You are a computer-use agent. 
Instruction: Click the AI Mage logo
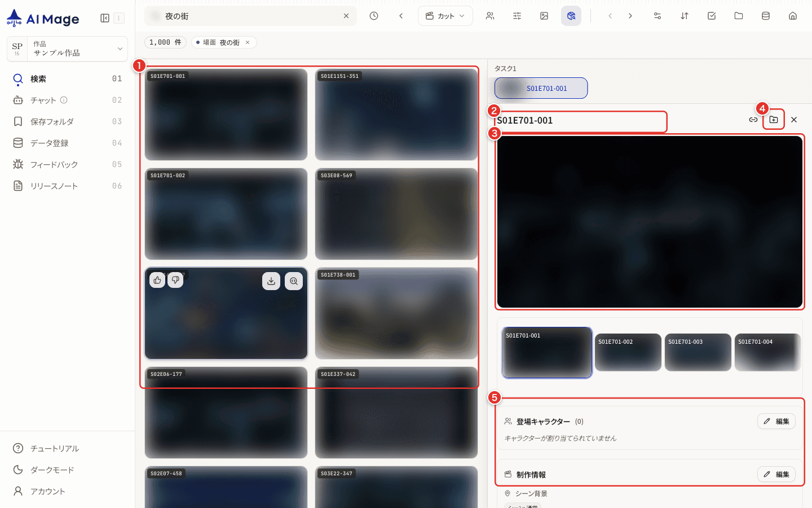43,19
